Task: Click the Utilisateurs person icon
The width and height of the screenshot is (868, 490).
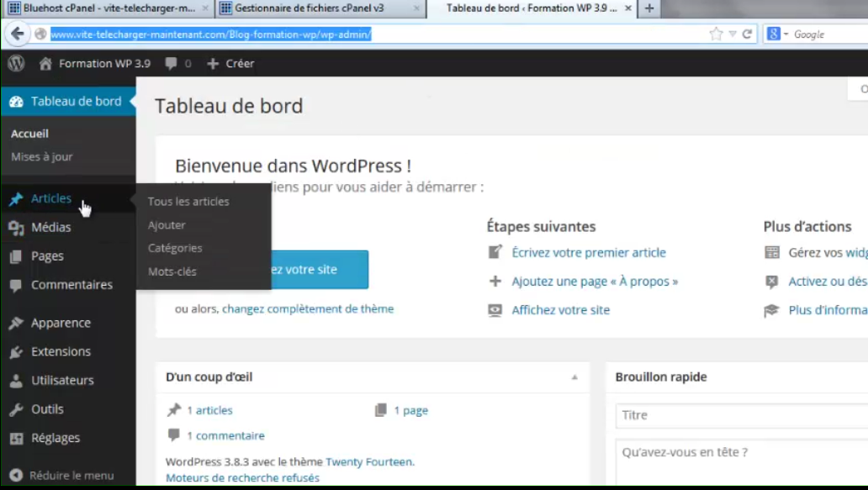Action: 16,381
